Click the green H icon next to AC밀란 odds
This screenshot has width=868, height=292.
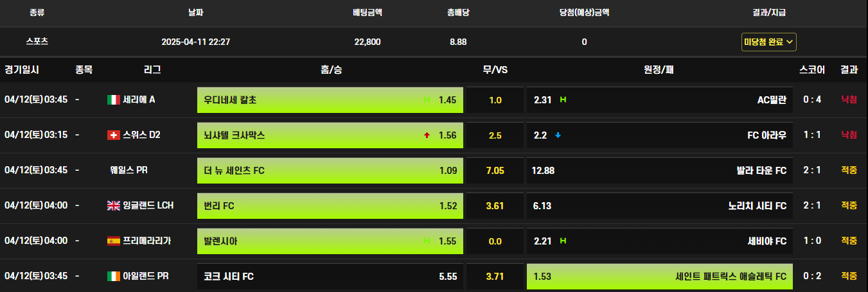pyautogui.click(x=563, y=99)
